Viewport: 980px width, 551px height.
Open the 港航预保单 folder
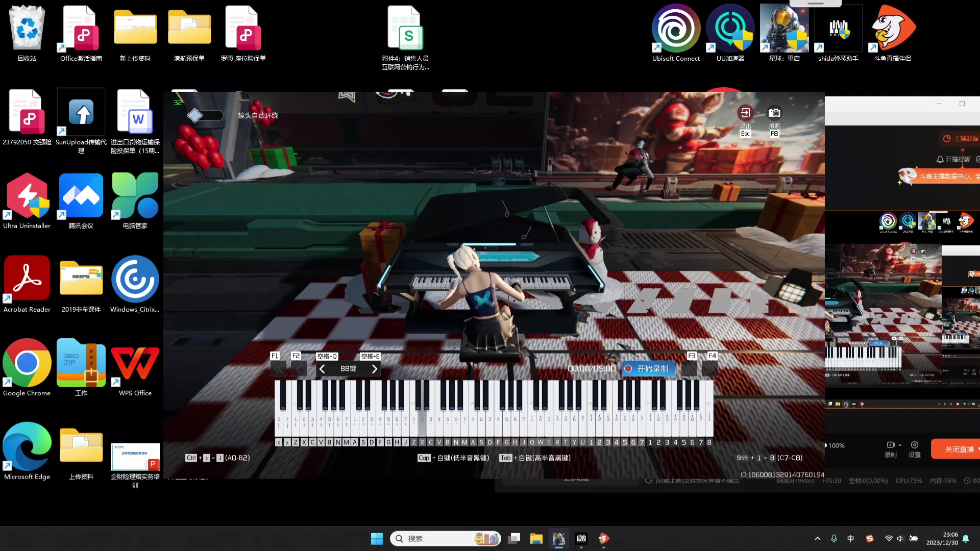(189, 34)
